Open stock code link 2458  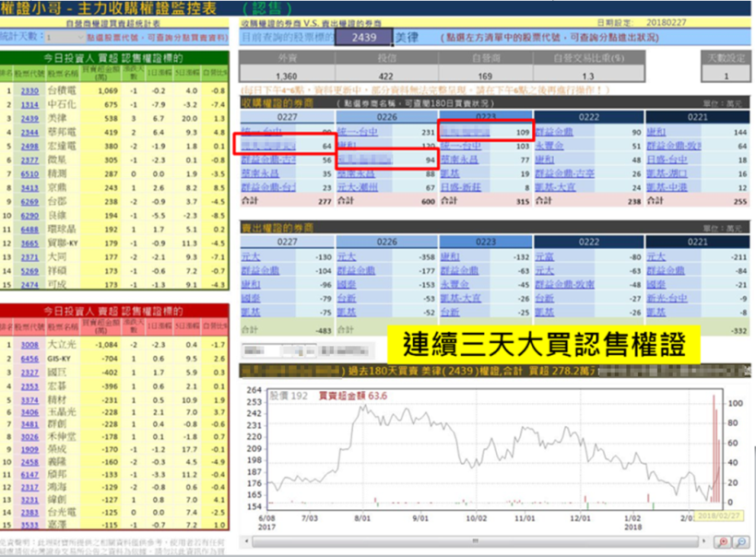point(30,462)
